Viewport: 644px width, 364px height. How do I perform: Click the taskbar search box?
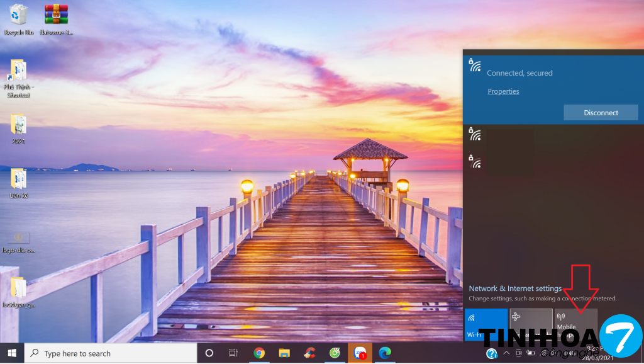point(113,353)
